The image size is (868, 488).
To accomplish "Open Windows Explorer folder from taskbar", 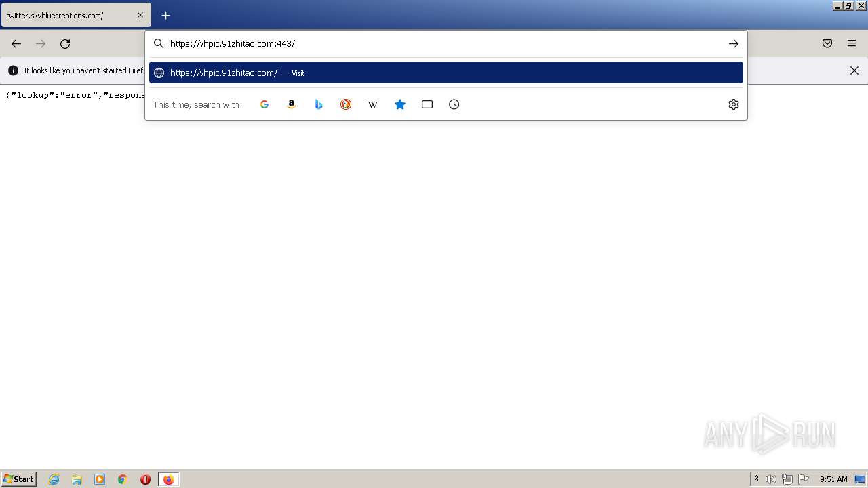I will pos(77,479).
